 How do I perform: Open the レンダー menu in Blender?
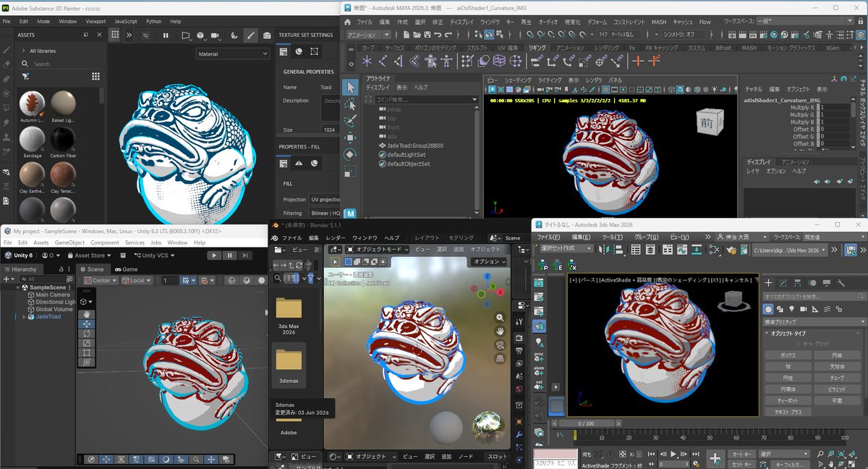click(336, 237)
